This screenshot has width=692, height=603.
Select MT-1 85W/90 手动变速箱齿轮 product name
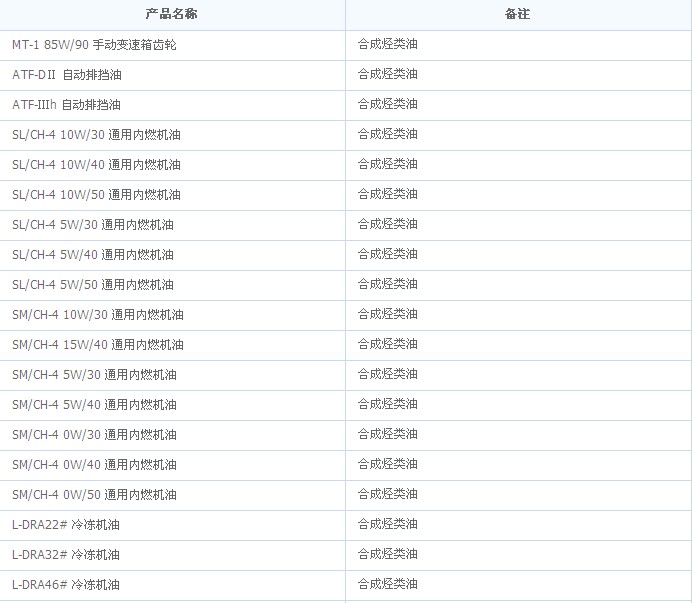[x=94, y=45]
